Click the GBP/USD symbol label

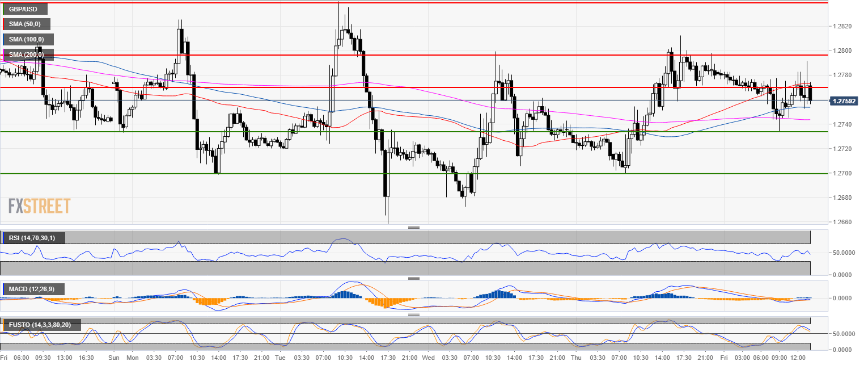click(x=24, y=10)
